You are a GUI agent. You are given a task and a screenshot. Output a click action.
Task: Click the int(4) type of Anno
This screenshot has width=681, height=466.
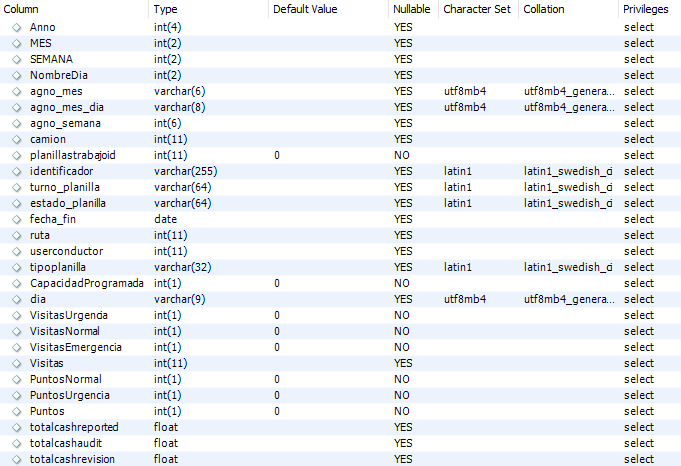click(x=167, y=27)
